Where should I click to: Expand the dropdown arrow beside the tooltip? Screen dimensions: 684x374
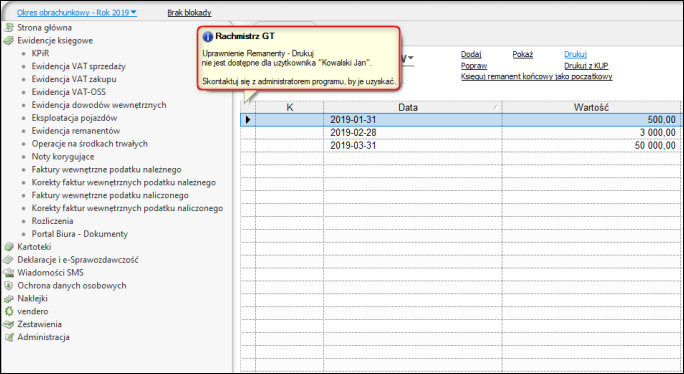(410, 58)
